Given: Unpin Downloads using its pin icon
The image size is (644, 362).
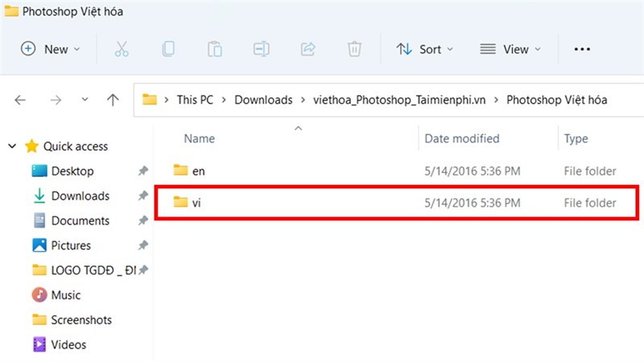Looking at the screenshot, I should point(143,195).
